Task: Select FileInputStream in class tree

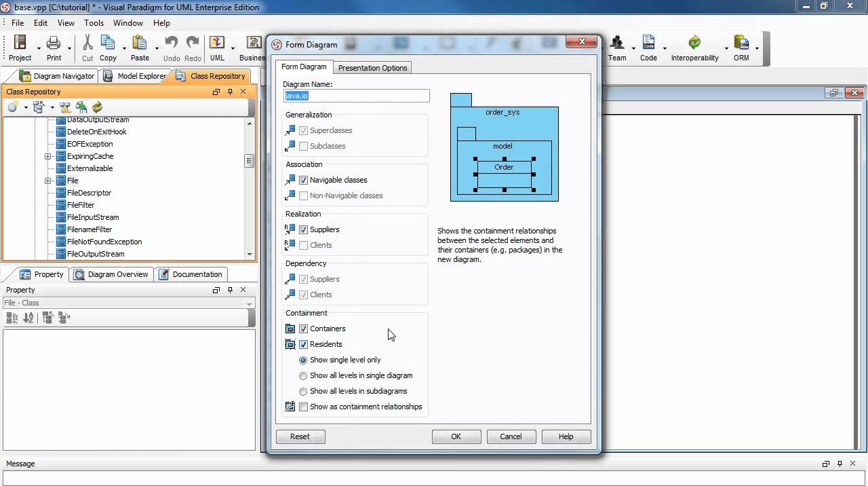Action: [x=93, y=217]
